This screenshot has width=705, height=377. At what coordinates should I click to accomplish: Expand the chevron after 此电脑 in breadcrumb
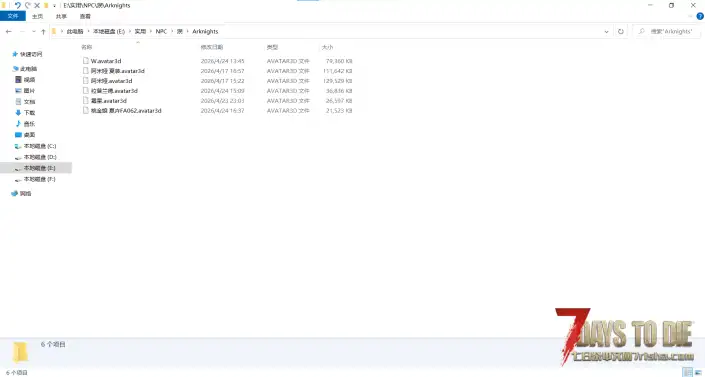pos(88,31)
